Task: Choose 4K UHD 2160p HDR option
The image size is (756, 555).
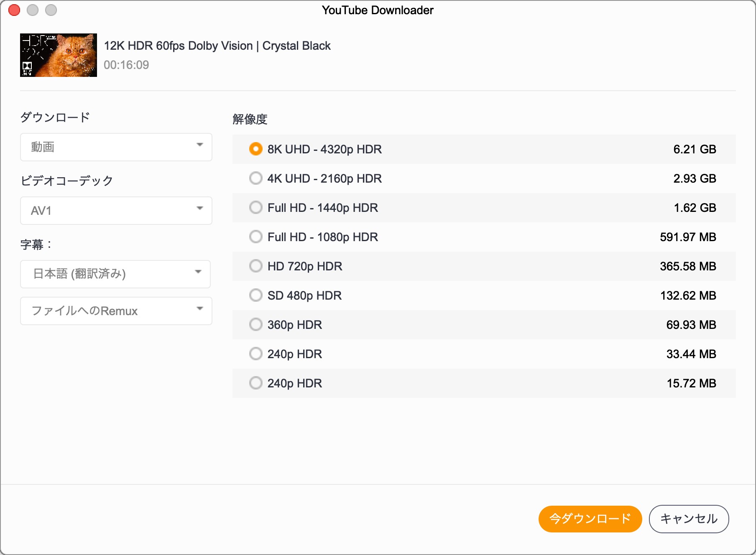Action: [255, 178]
